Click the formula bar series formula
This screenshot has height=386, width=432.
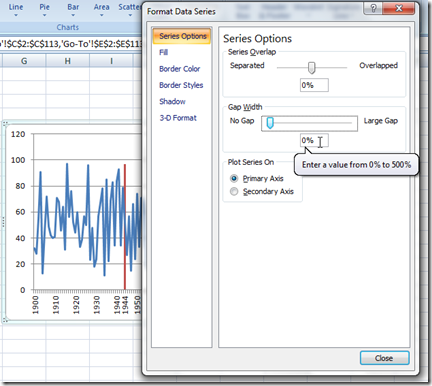(71, 44)
